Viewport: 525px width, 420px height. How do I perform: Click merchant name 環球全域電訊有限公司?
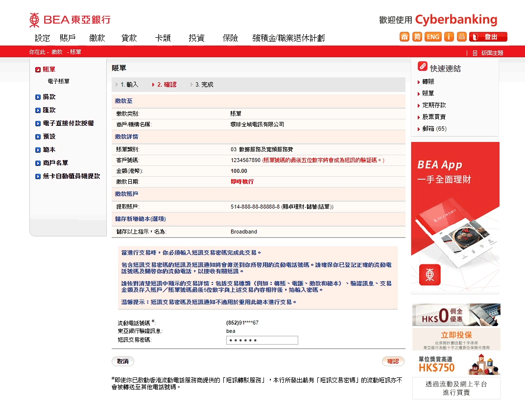pyautogui.click(x=257, y=124)
